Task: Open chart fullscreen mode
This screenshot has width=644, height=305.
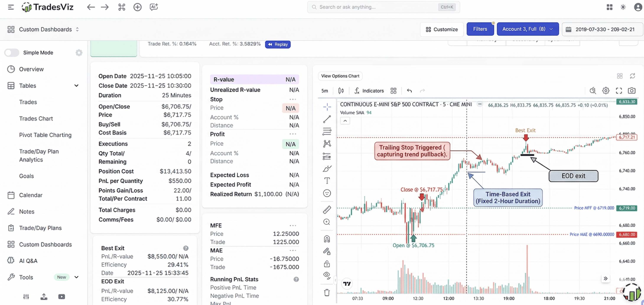Action: [x=619, y=91]
